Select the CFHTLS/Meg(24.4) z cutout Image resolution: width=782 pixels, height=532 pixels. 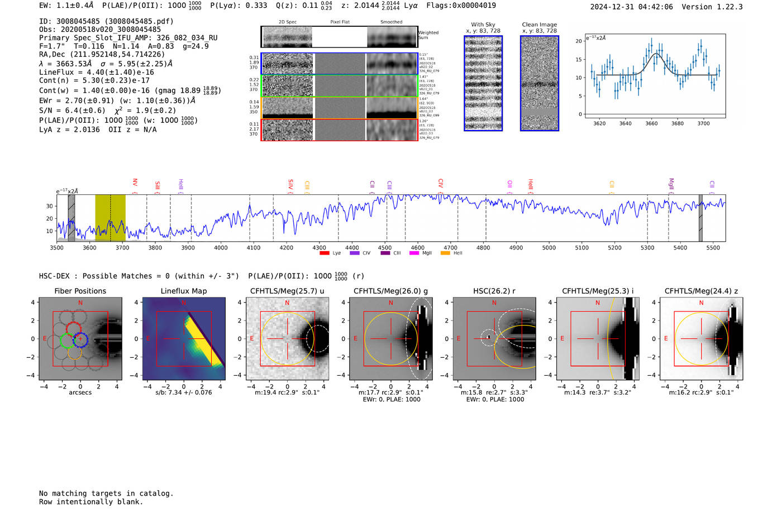tap(701, 339)
